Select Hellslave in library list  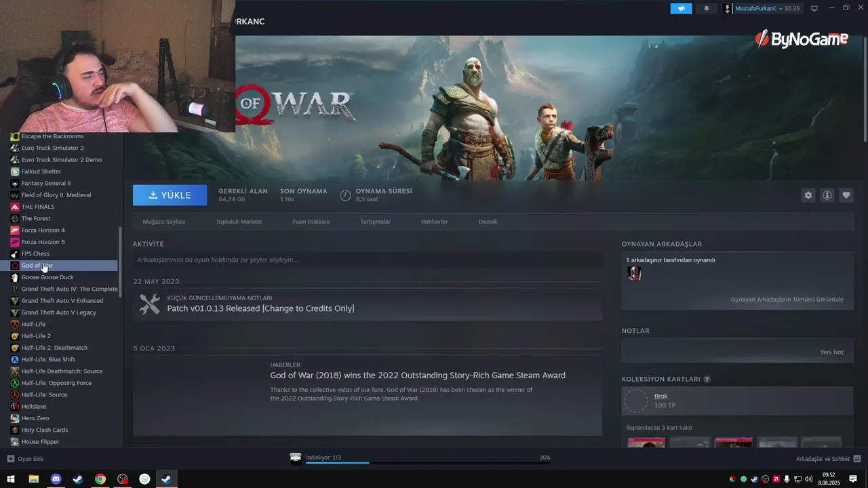point(34,407)
